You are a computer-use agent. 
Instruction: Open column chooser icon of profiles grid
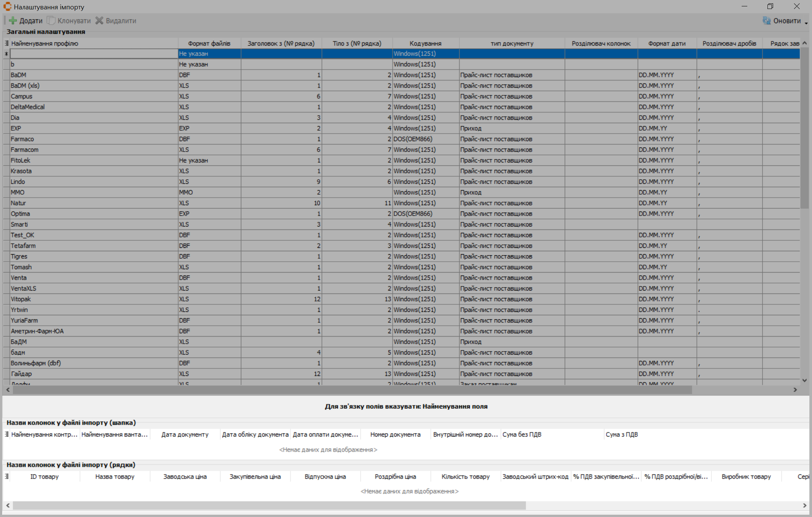pos(7,43)
